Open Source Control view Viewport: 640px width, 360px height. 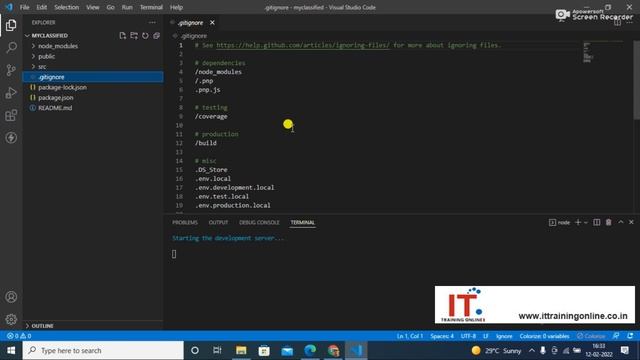click(11, 70)
